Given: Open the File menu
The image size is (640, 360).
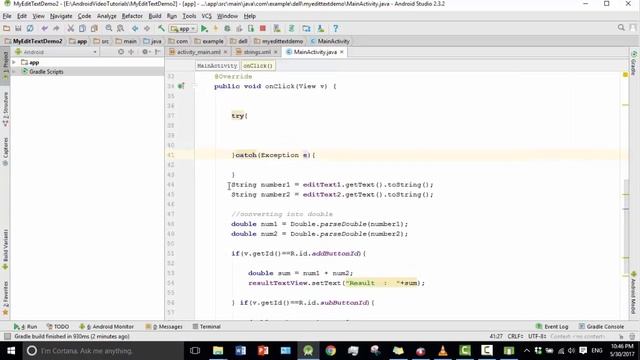Looking at the screenshot, I should 7,16.
